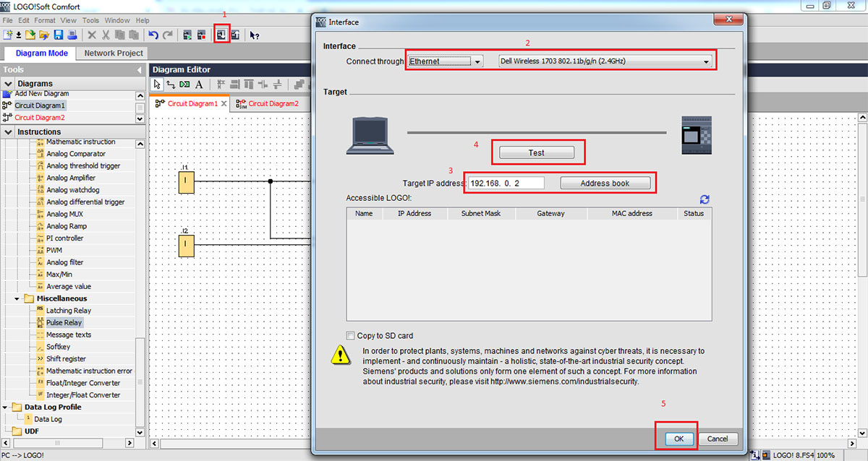Collapse the Data Log Profile folder

pyautogui.click(x=6, y=407)
